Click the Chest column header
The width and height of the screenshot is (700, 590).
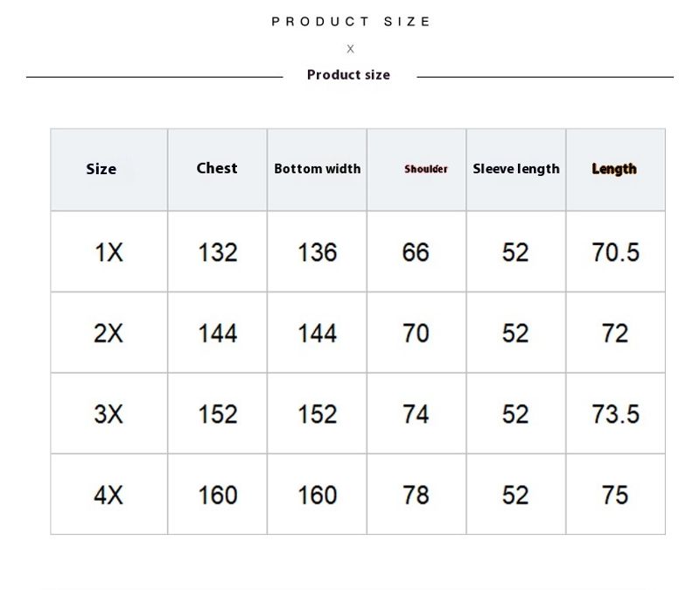point(217,168)
